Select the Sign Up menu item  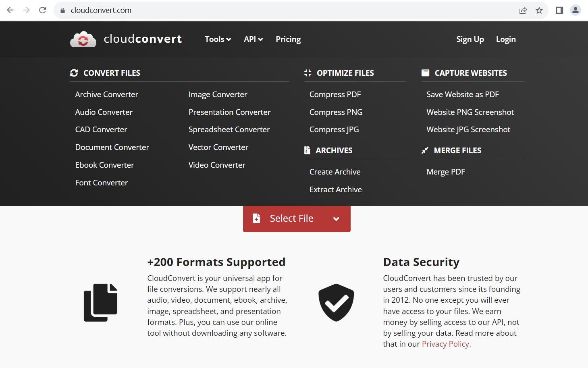tap(470, 39)
